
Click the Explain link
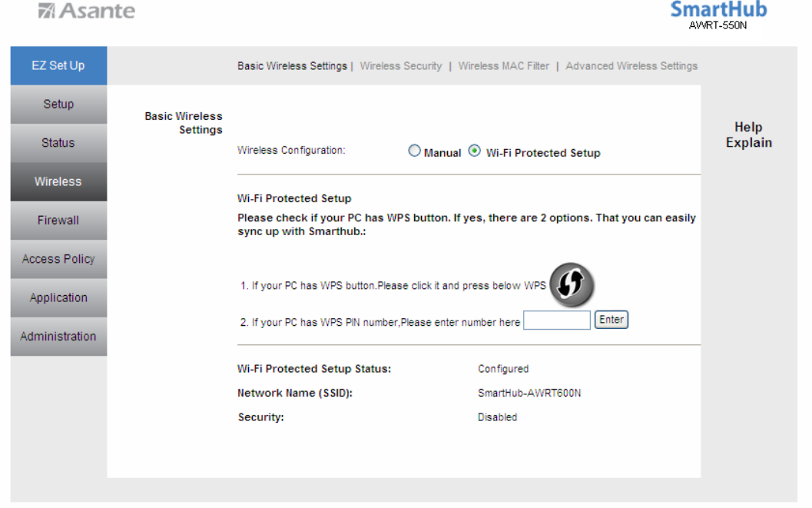(x=748, y=143)
